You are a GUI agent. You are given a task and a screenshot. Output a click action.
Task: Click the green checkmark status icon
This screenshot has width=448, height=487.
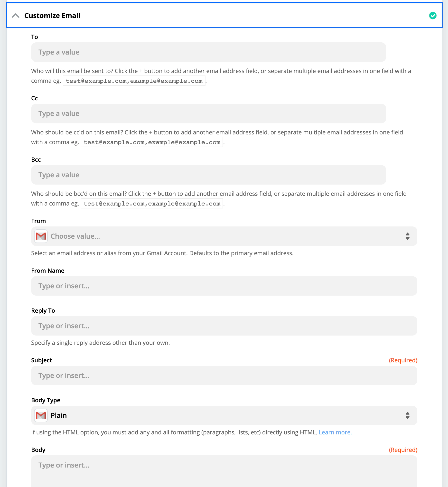[x=433, y=16]
